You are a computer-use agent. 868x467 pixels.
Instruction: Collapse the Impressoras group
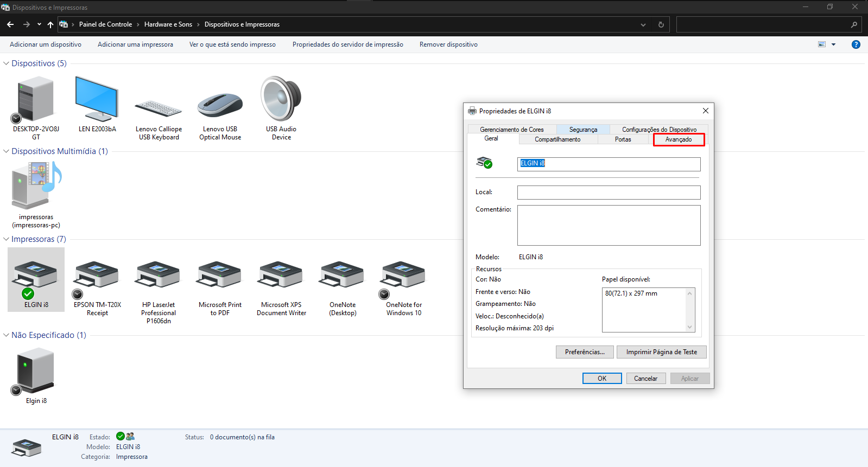coord(7,239)
